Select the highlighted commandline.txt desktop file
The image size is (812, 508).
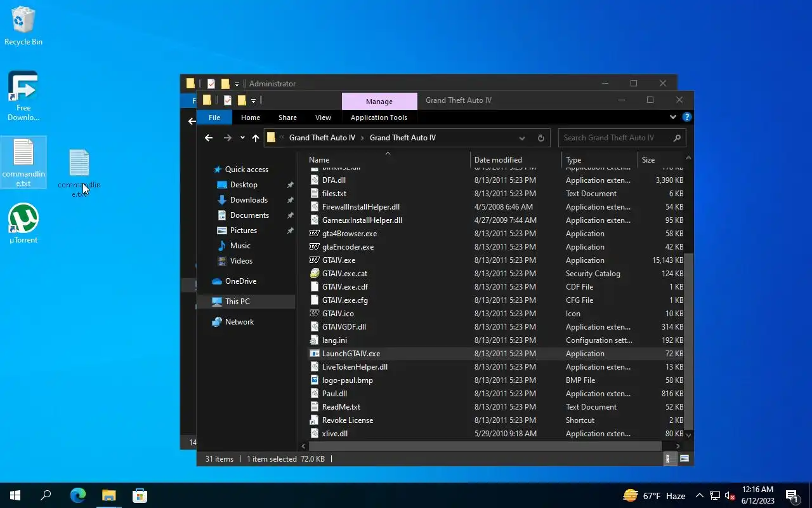[x=23, y=163]
